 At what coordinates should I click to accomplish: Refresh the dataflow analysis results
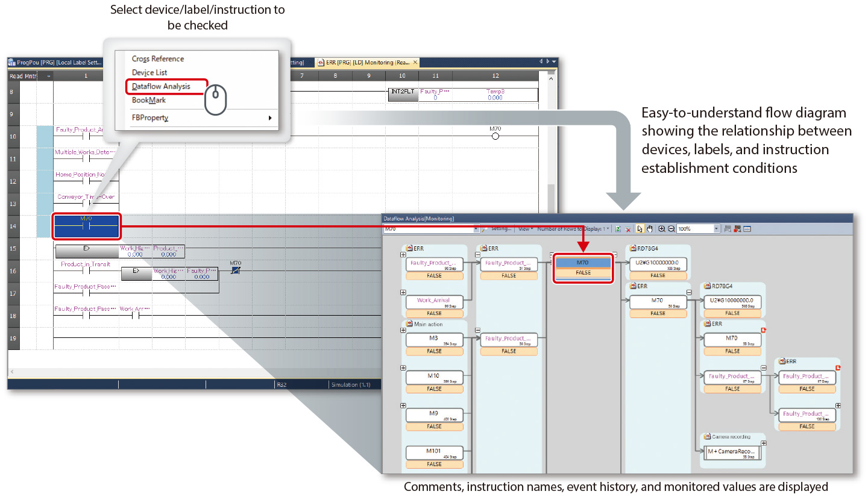(618, 228)
